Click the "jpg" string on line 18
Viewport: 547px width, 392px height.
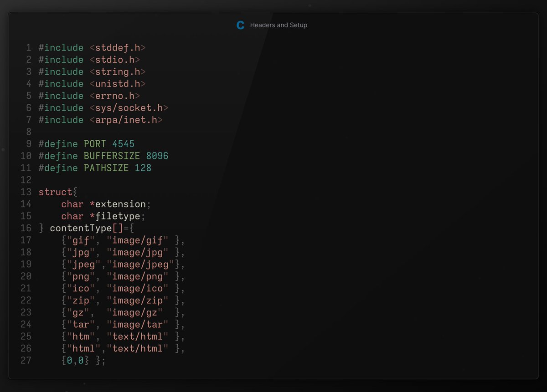81,252
